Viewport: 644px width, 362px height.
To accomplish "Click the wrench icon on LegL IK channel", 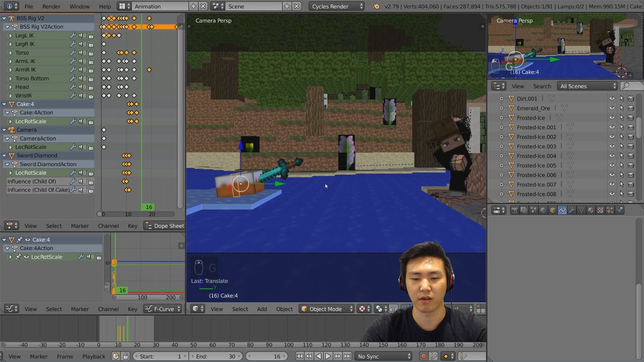I will (73, 36).
